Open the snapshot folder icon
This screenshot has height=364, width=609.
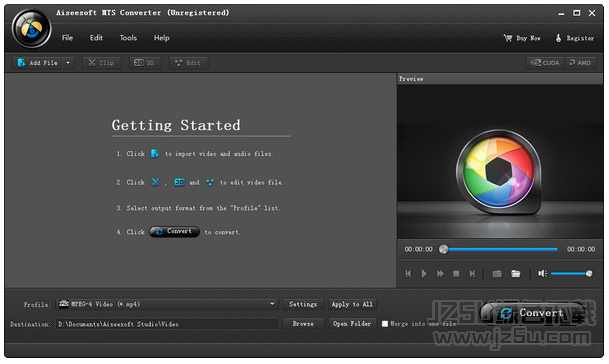515,273
